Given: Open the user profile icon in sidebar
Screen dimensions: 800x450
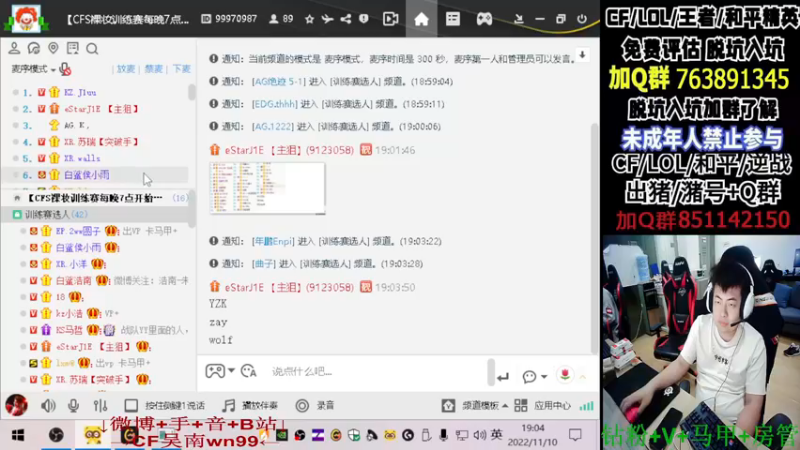Looking at the screenshot, I should click(x=14, y=48).
